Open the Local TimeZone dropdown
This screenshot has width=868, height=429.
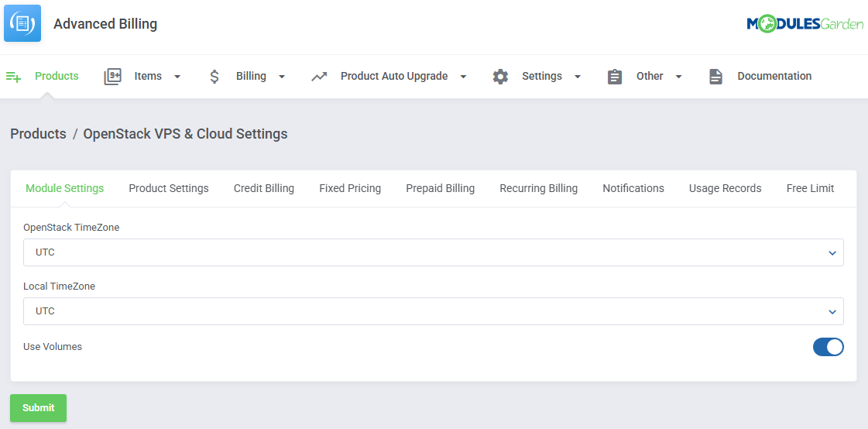tap(433, 311)
